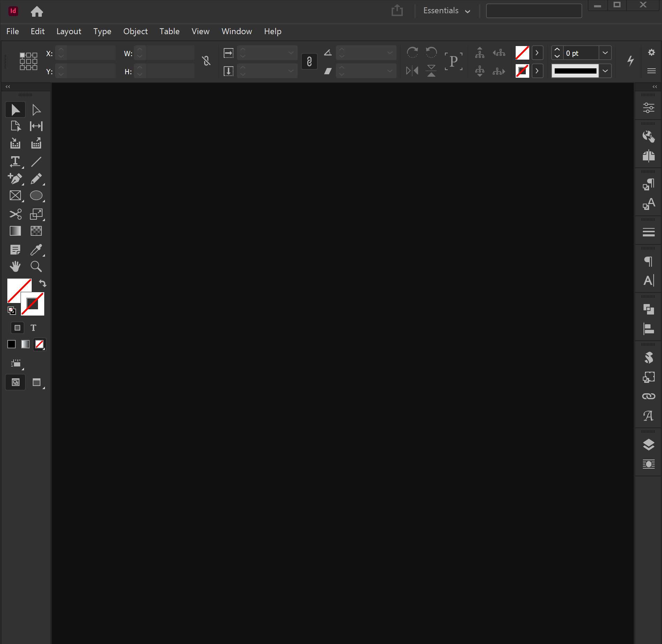Viewport: 662px width, 644px height.
Task: Click the toolbox Stroke swatch
Action: click(33, 304)
